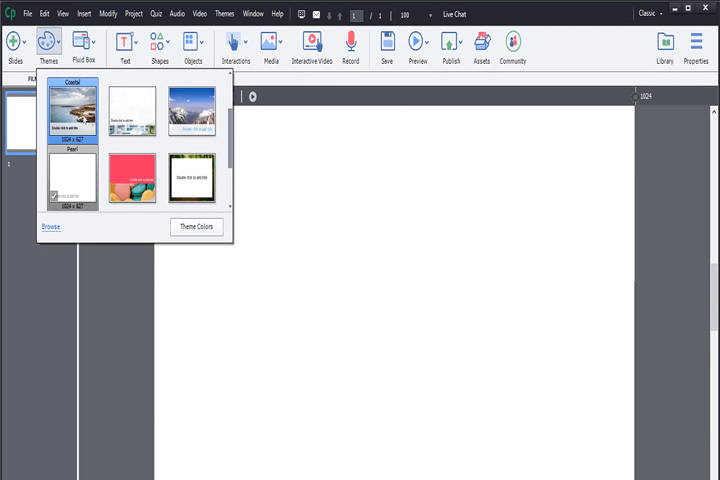Open the Window menu
Screen dimensions: 720x480
[x=253, y=14]
